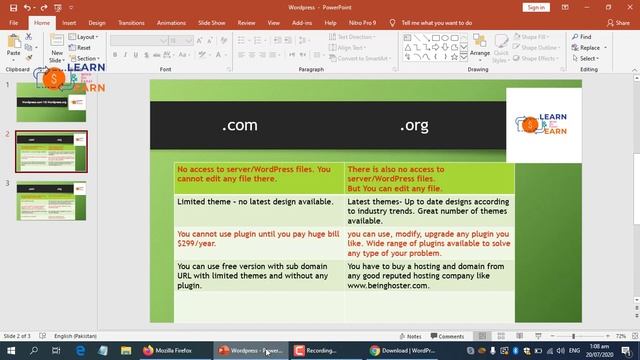Screen dimensions: 640x360
Task: Open the Replace dropdown arrow
Action: coord(605,48)
